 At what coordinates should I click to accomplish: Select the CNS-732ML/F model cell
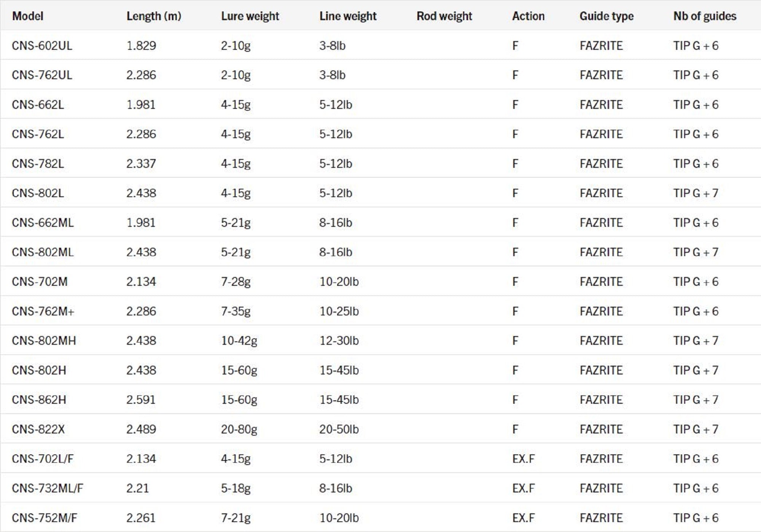pyautogui.click(x=48, y=488)
